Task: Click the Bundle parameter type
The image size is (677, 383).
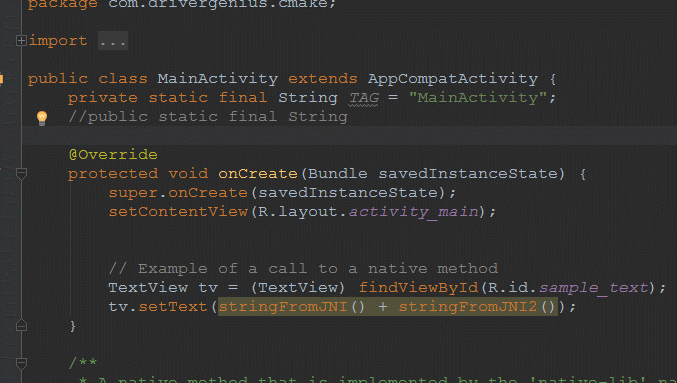Action: pos(338,174)
